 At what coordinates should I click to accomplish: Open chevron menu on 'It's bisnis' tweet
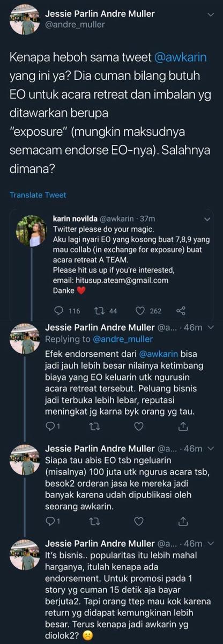click(211, 544)
